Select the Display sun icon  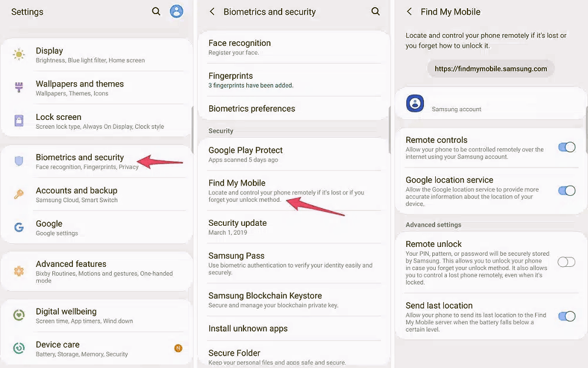click(18, 55)
